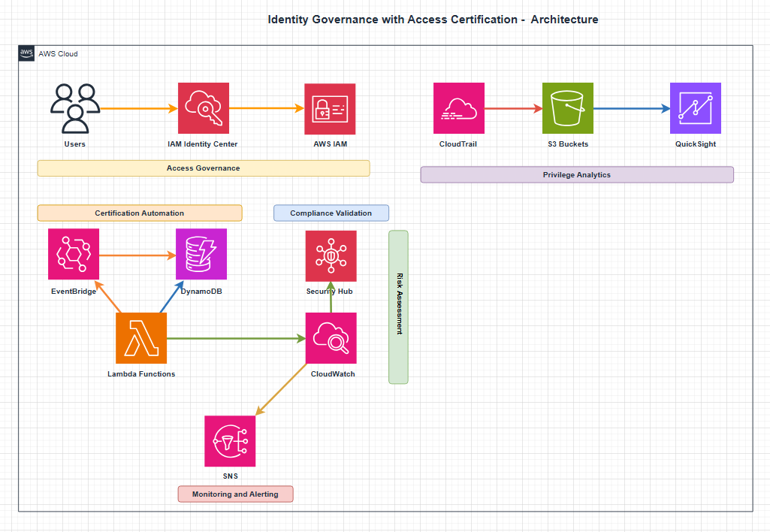
Task: Select the IAM Identity Center label text
Action: [x=202, y=144]
